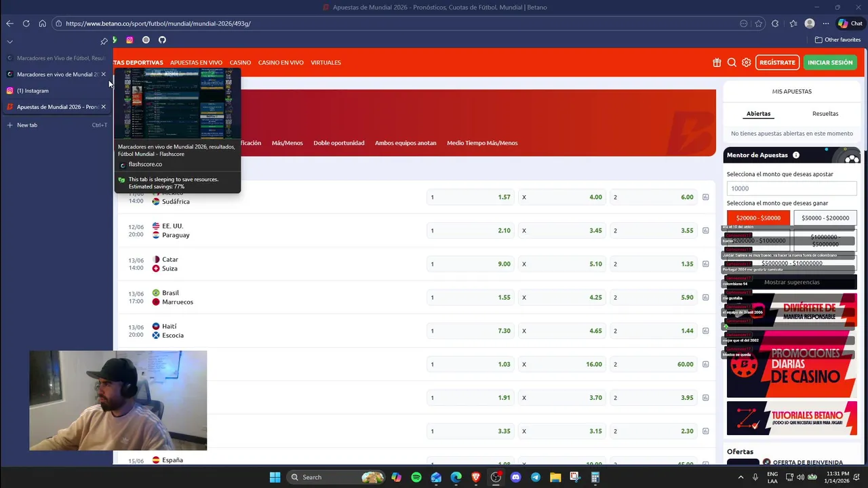
Task: Click the address bar URL
Action: coord(158,23)
